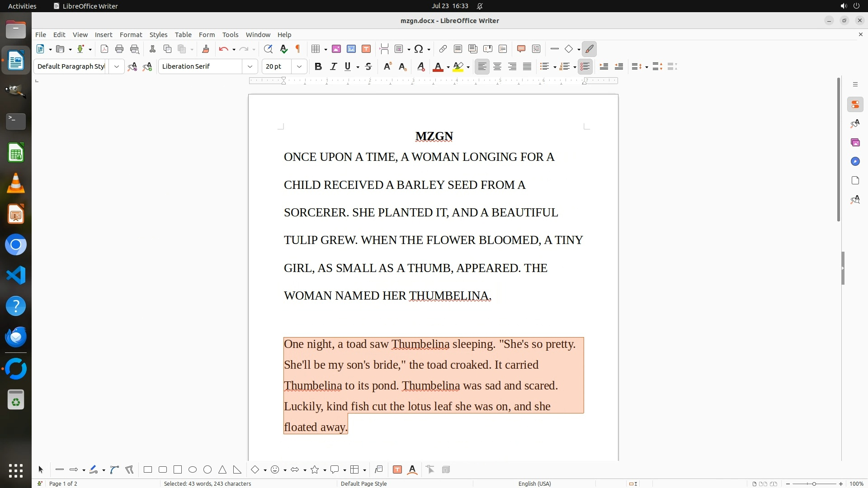Click English (USA) language in status bar

pyautogui.click(x=534, y=483)
